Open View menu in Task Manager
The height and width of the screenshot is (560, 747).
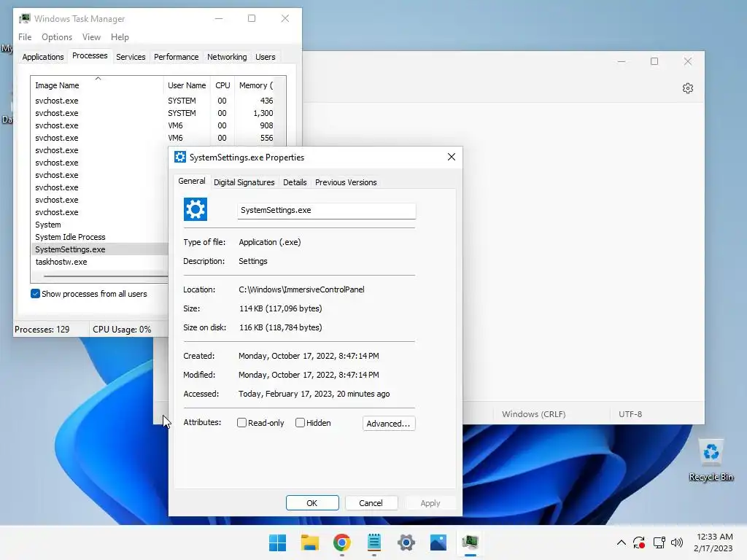[91, 37]
